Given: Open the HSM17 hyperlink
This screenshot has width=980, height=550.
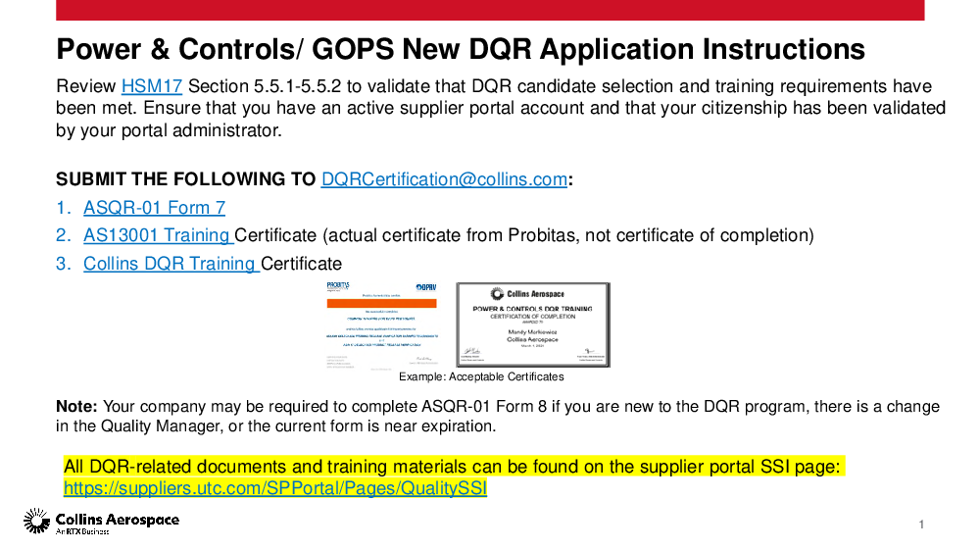Looking at the screenshot, I should tap(152, 86).
